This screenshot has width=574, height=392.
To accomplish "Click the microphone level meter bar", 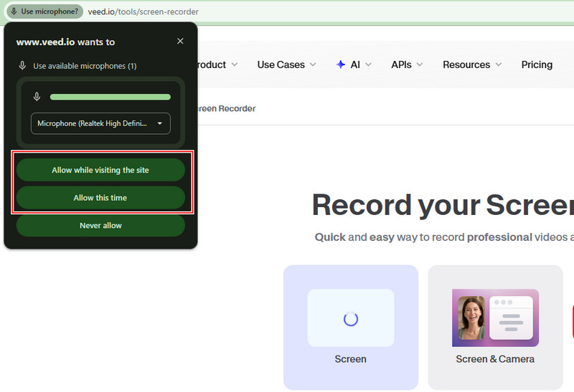I will pyautogui.click(x=110, y=97).
